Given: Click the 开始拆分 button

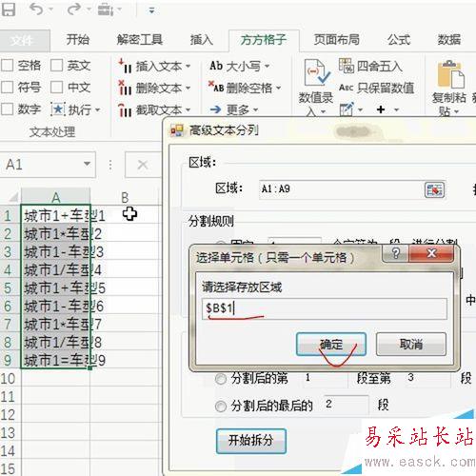Looking at the screenshot, I should click(x=251, y=441).
